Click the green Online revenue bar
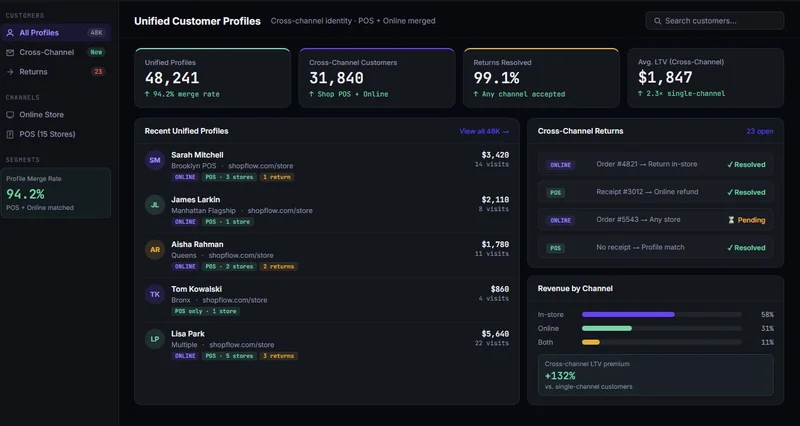Screen dimensions: 800x426 (607, 329)
